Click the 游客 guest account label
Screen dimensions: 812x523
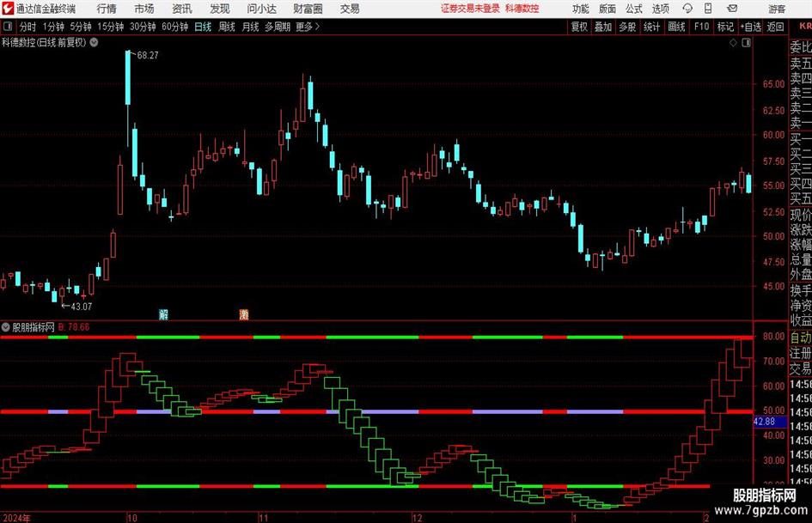point(777,9)
